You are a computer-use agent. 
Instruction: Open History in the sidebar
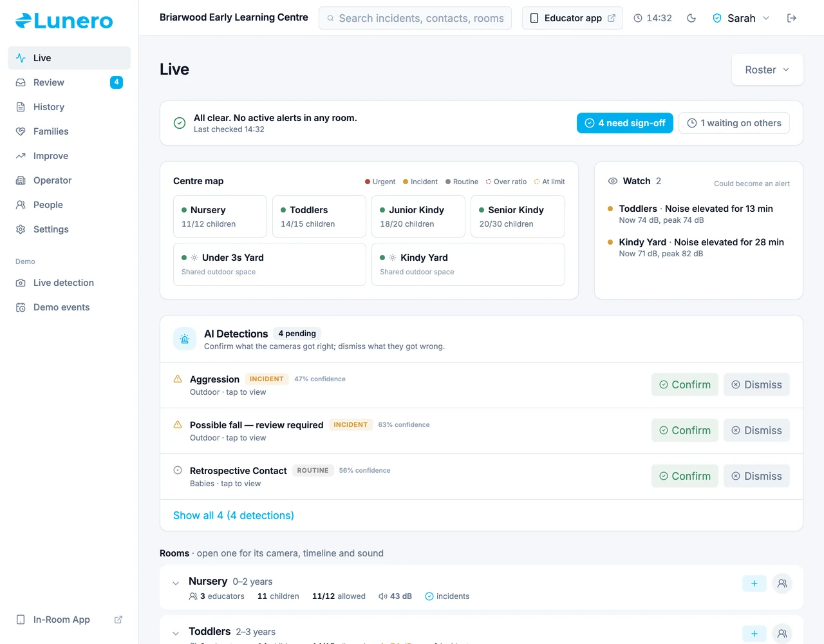tap(69, 107)
